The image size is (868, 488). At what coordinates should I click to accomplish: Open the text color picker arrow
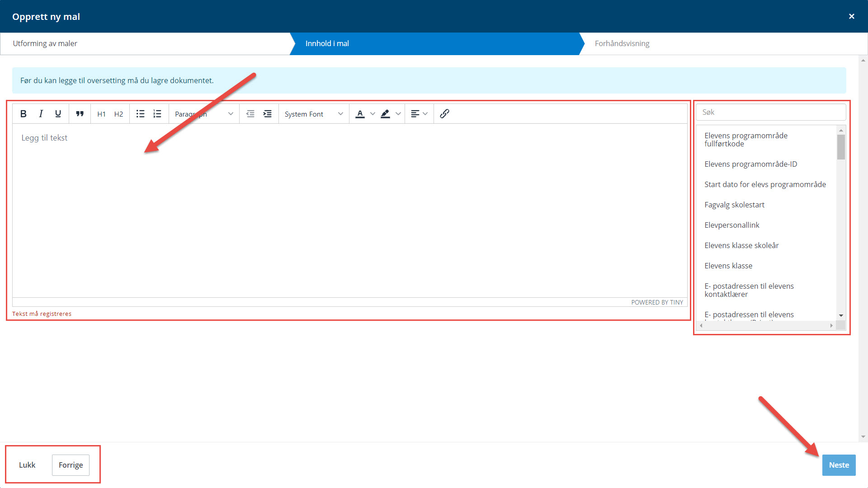[x=373, y=114]
